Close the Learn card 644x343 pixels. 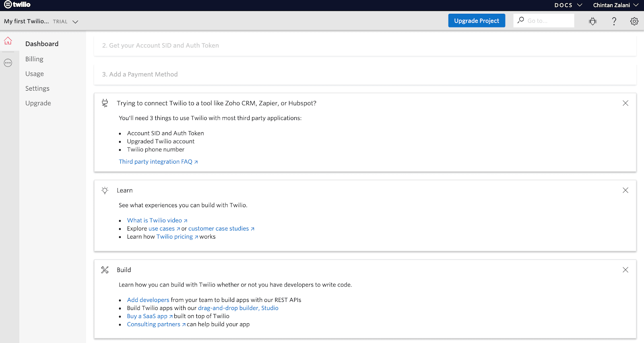coord(625,190)
